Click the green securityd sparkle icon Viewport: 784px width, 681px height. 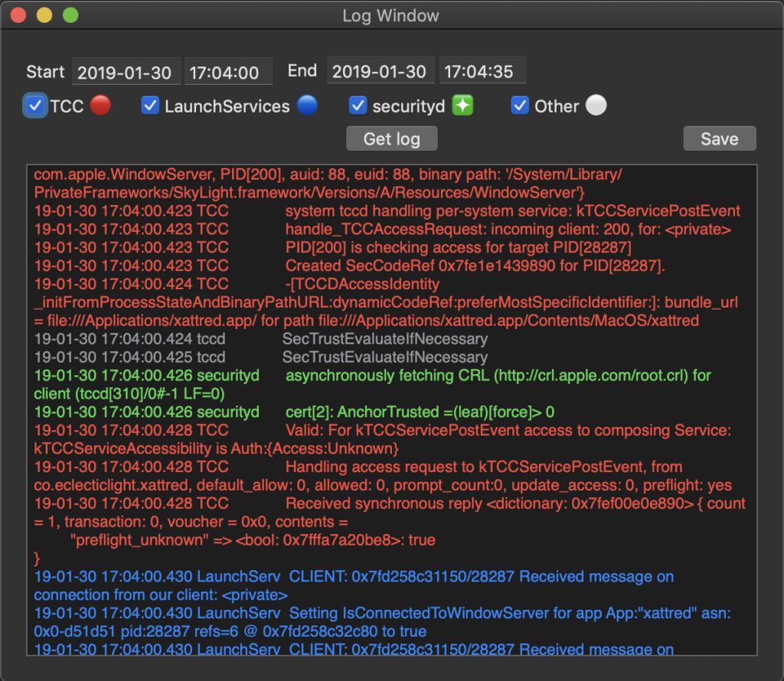click(462, 106)
